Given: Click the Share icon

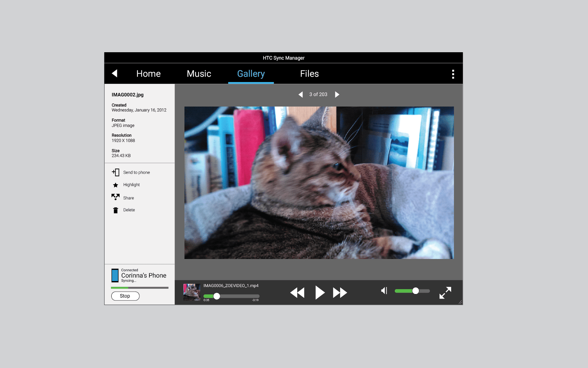Looking at the screenshot, I should coord(115,197).
